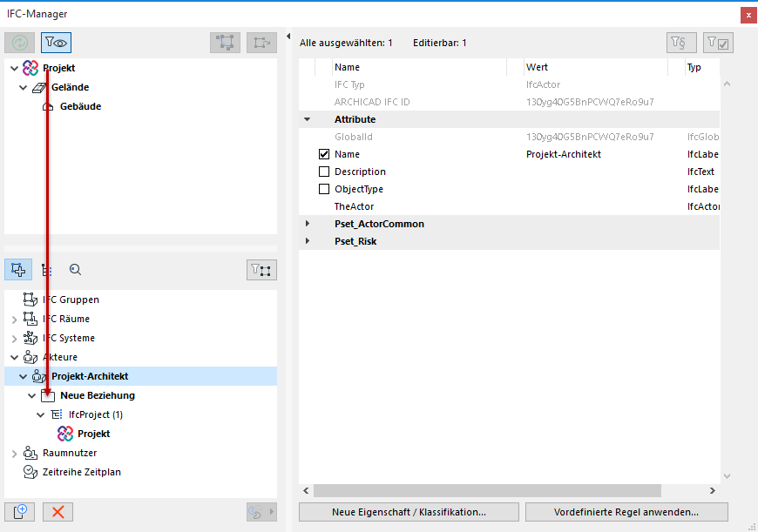Click the disabled link dropdown button at bottom
Image resolution: width=758 pixels, height=532 pixels.
click(x=261, y=512)
